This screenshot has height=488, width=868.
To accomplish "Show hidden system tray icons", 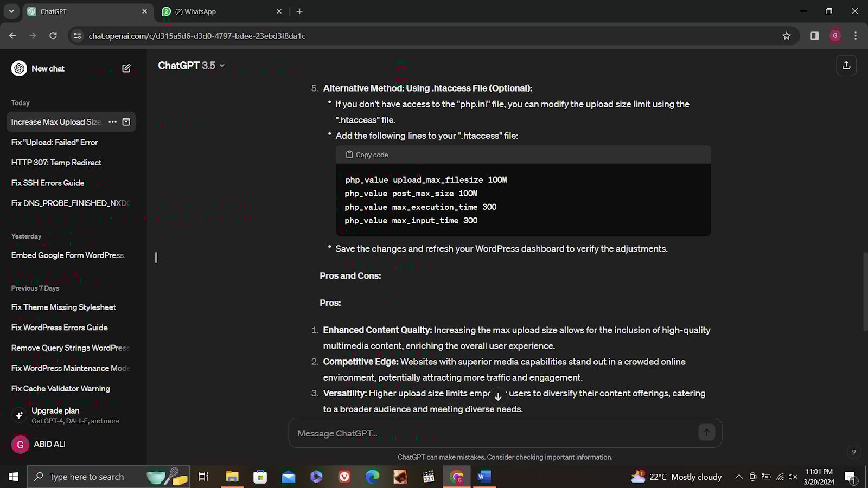I will click(738, 477).
